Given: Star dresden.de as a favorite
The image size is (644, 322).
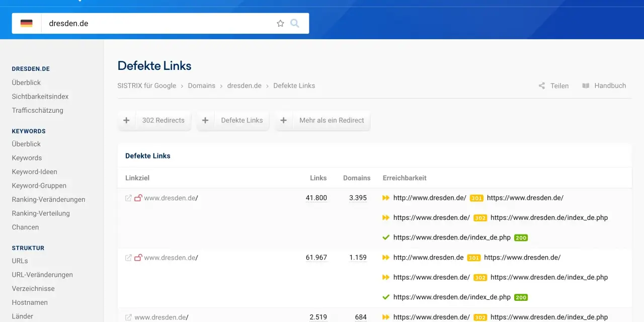Looking at the screenshot, I should pyautogui.click(x=280, y=23).
